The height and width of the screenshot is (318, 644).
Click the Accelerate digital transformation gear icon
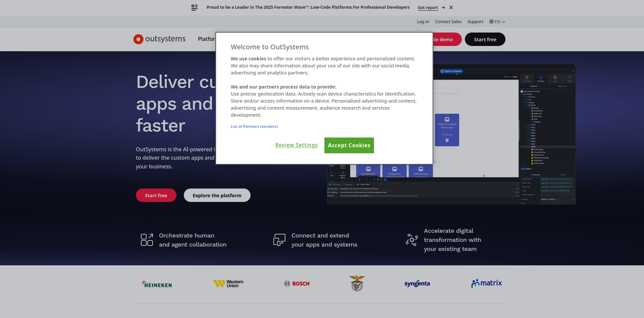(x=412, y=240)
